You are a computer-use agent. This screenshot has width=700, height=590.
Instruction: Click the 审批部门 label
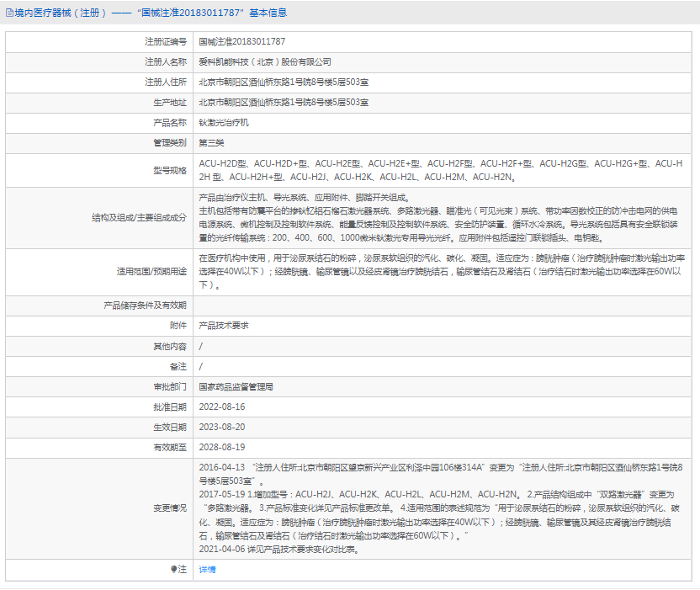(170, 387)
